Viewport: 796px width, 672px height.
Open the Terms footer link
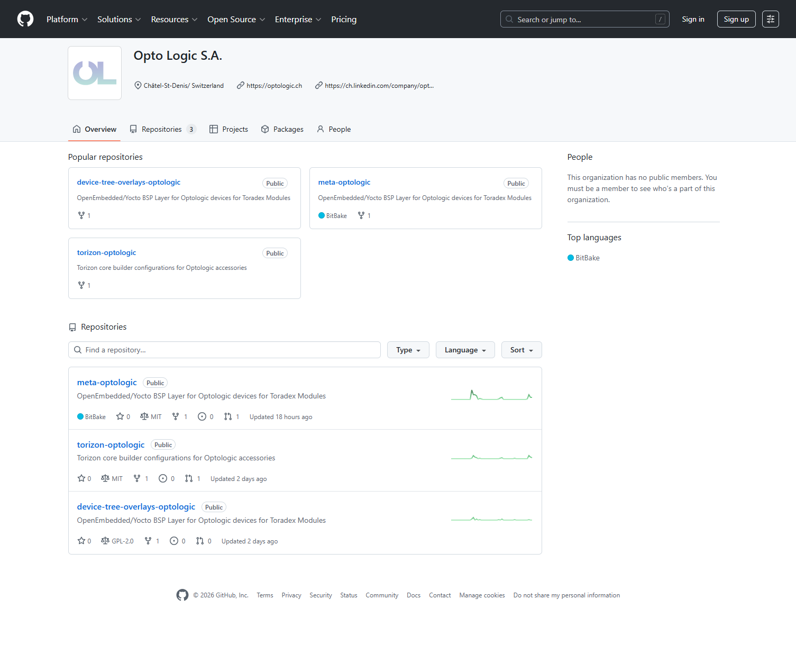tap(265, 595)
